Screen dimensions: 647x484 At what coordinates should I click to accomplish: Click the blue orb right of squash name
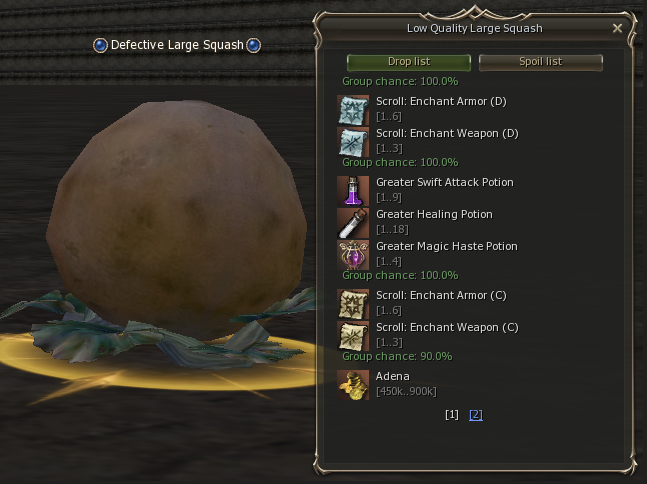pos(253,45)
